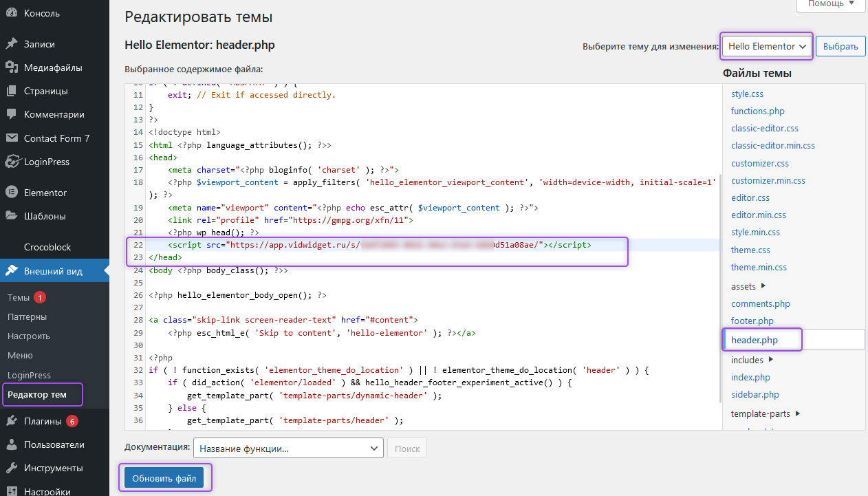Open the Помощь help dropdown
The image size is (868, 496).
click(831, 4)
